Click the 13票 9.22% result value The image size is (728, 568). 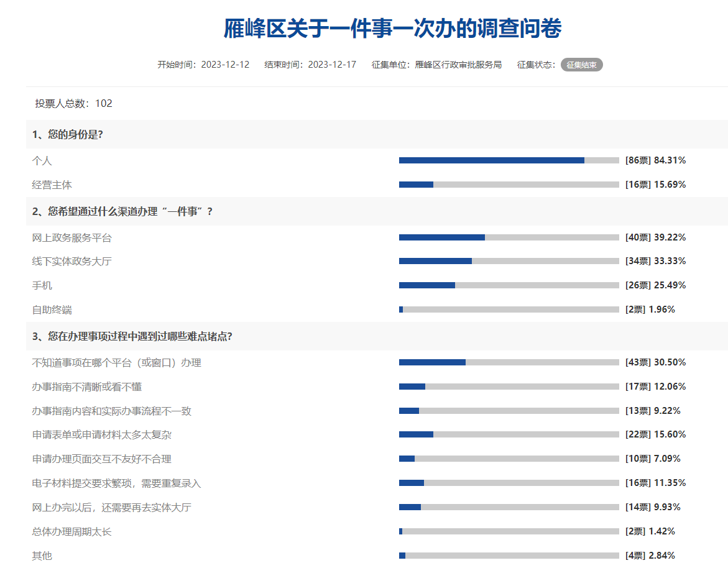652,411
